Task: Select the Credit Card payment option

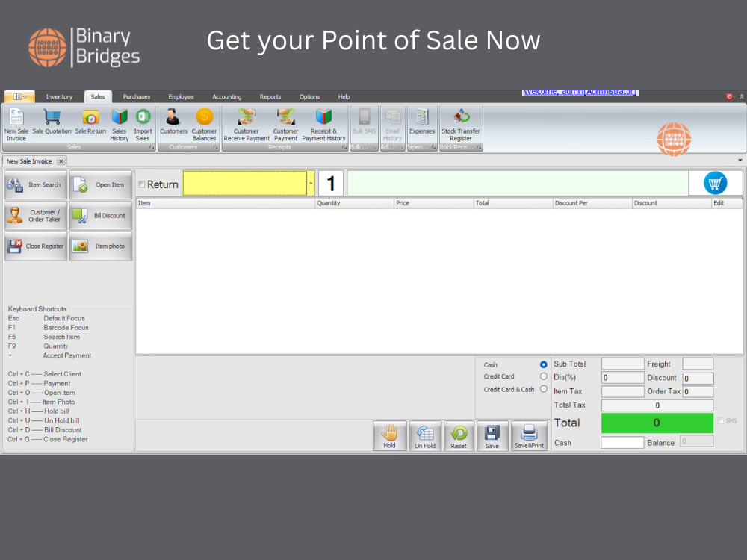Action: click(545, 376)
